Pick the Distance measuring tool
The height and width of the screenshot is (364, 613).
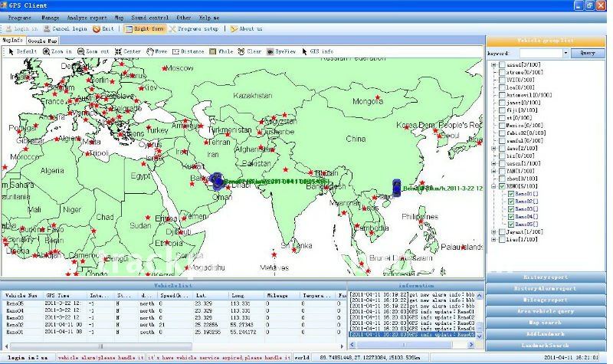191,51
